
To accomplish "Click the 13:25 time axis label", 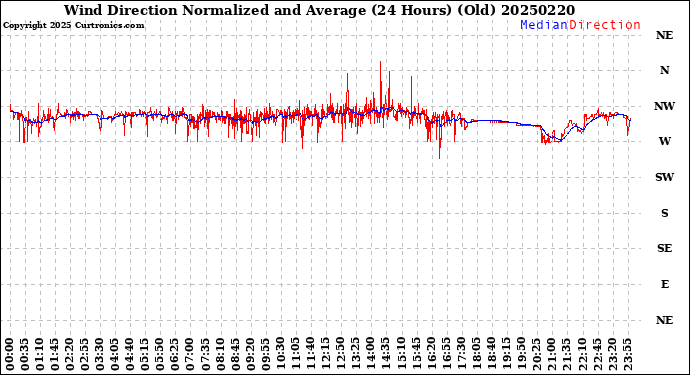I will pyautogui.click(x=355, y=355).
